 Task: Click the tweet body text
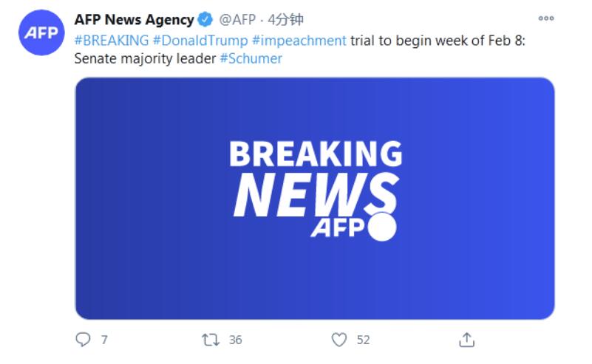[436, 40]
